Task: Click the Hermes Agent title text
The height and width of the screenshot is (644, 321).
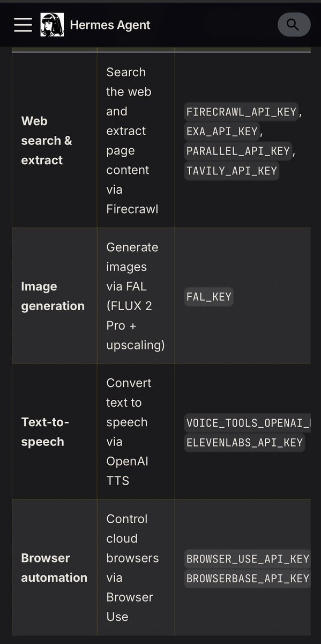Action: click(x=110, y=25)
